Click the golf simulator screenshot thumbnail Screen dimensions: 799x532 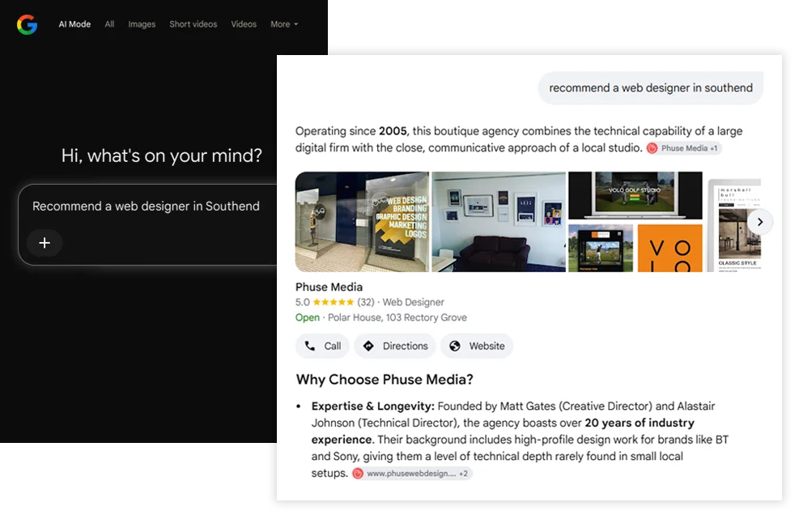coord(601,248)
